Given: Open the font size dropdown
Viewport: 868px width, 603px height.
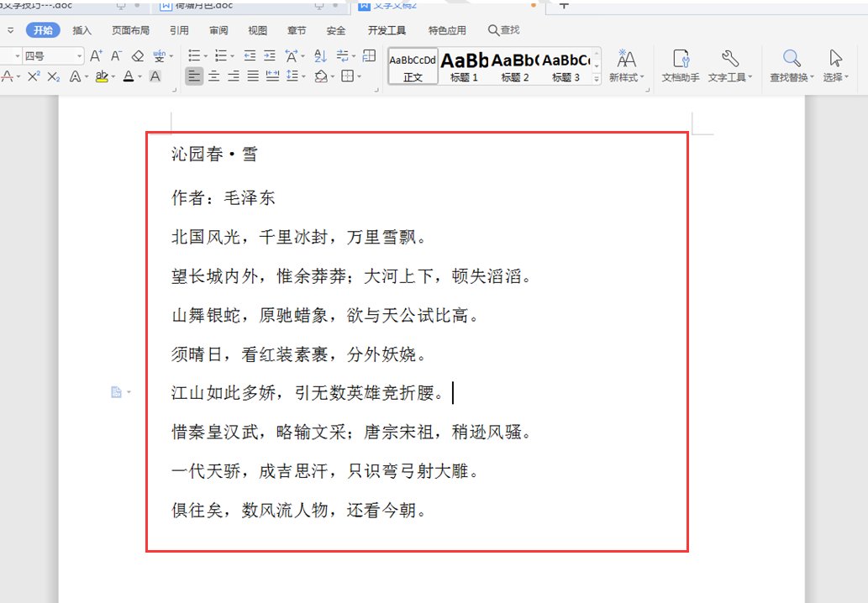Looking at the screenshot, I should coord(80,55).
